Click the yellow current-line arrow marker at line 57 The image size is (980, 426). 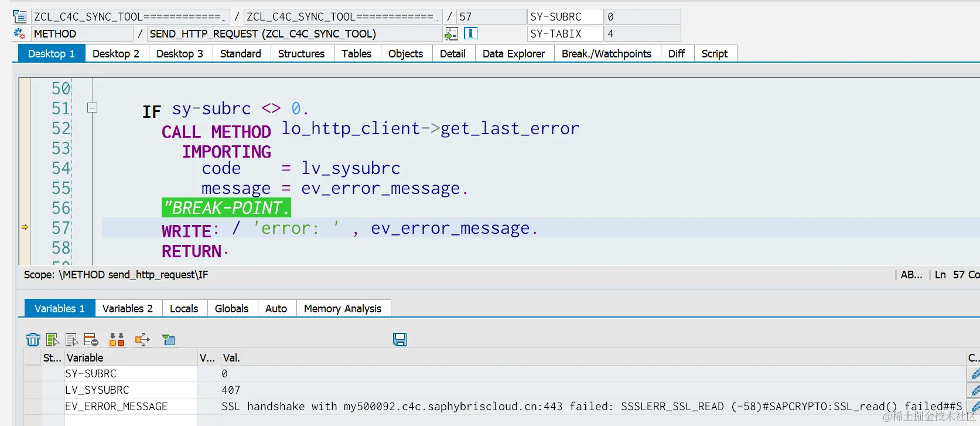pyautogui.click(x=25, y=227)
